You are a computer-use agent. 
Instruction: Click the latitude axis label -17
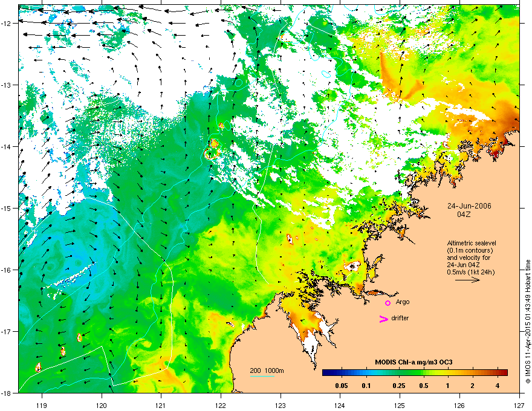7,331
